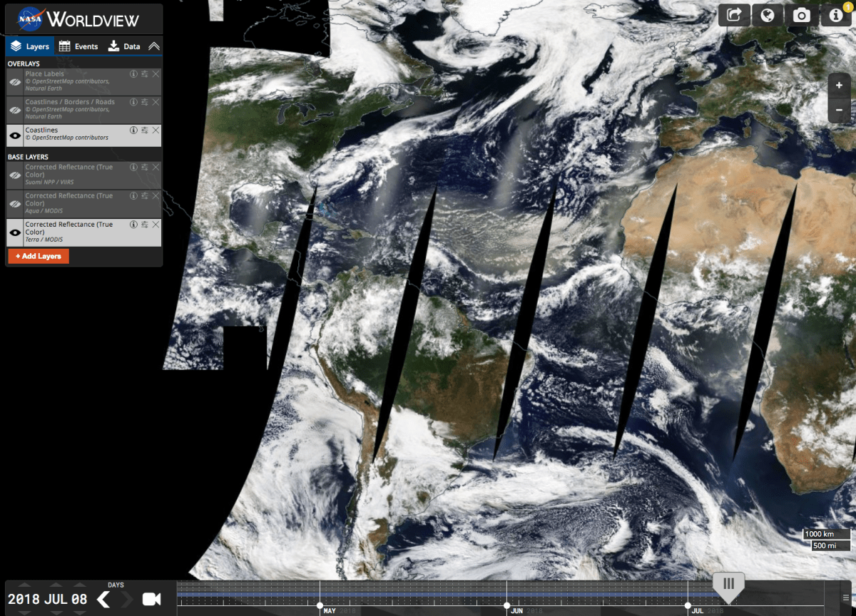This screenshot has height=616, width=856.
Task: Open the animation video camera icon
Action: (x=151, y=599)
